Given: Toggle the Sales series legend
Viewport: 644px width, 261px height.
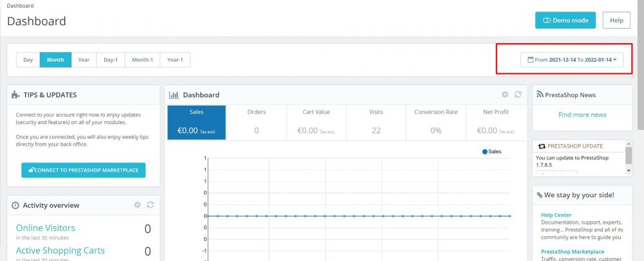Looking at the screenshot, I should 491,152.
